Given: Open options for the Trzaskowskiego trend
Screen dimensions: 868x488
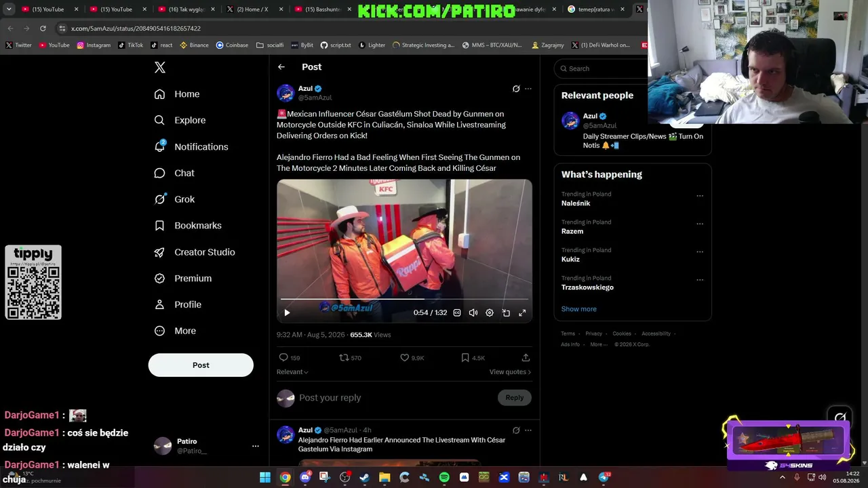Looking at the screenshot, I should pos(700,280).
